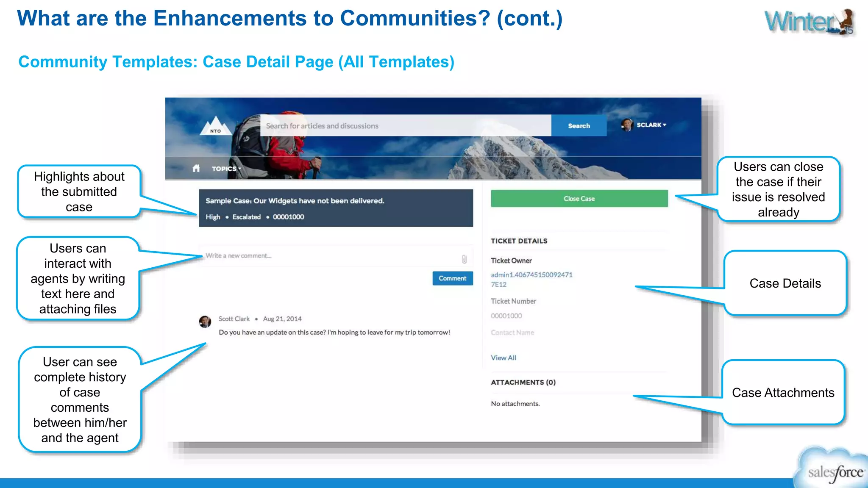Image resolution: width=868 pixels, height=488 pixels.
Task: Click the green Close Case button
Action: [x=579, y=198]
